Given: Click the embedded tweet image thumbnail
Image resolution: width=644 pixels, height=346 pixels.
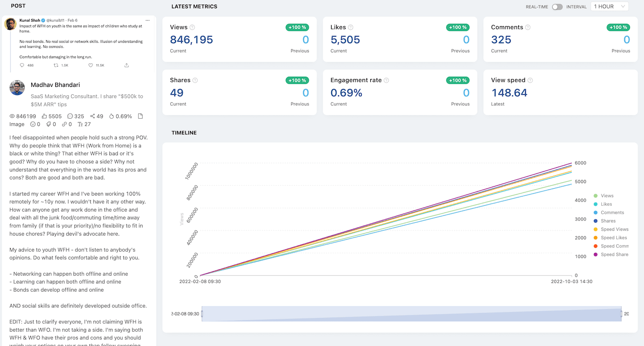Looking at the screenshot, I should [x=79, y=45].
